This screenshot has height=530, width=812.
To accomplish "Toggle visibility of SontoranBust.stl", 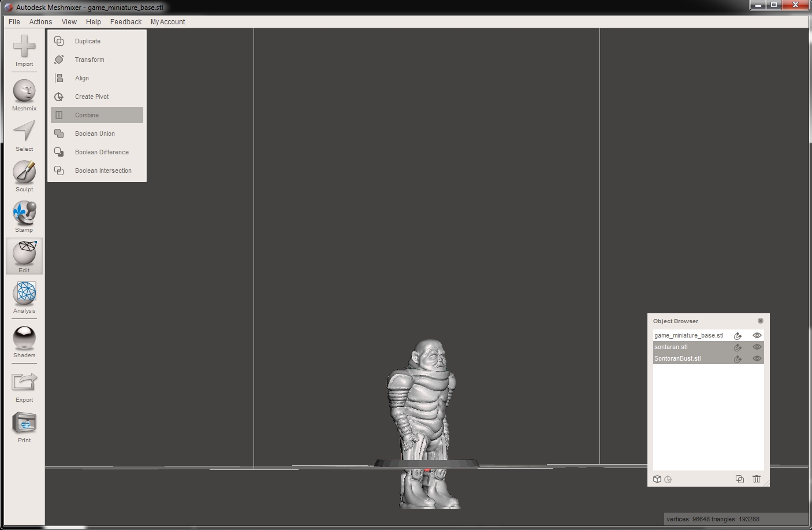I will pyautogui.click(x=757, y=358).
